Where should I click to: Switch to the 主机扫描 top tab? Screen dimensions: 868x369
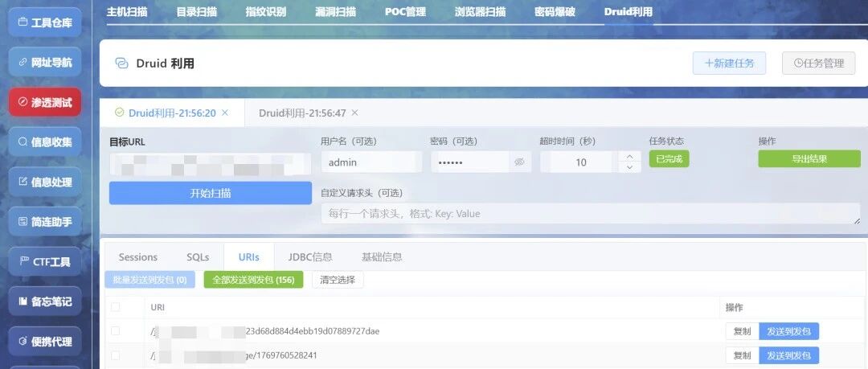tap(127, 11)
